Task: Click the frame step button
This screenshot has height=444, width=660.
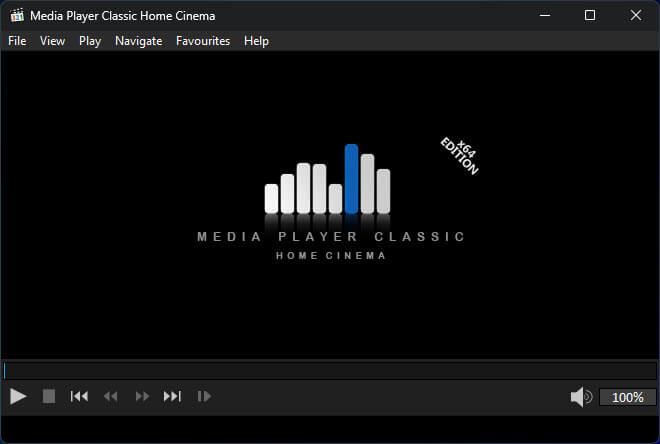Action: pos(204,397)
